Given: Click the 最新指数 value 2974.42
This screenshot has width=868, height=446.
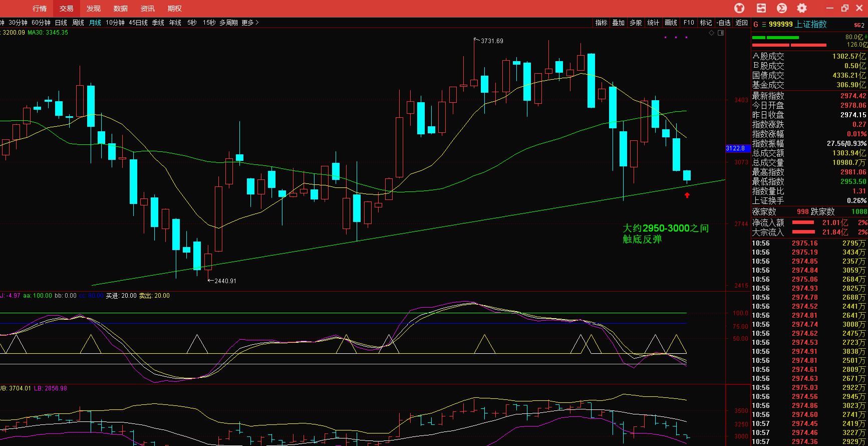Looking at the screenshot, I should tap(853, 96).
